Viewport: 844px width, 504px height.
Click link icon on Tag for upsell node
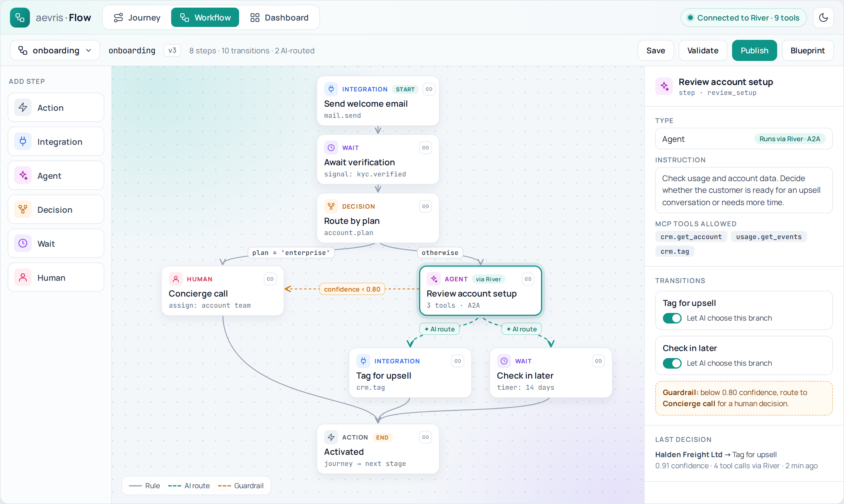tap(457, 361)
